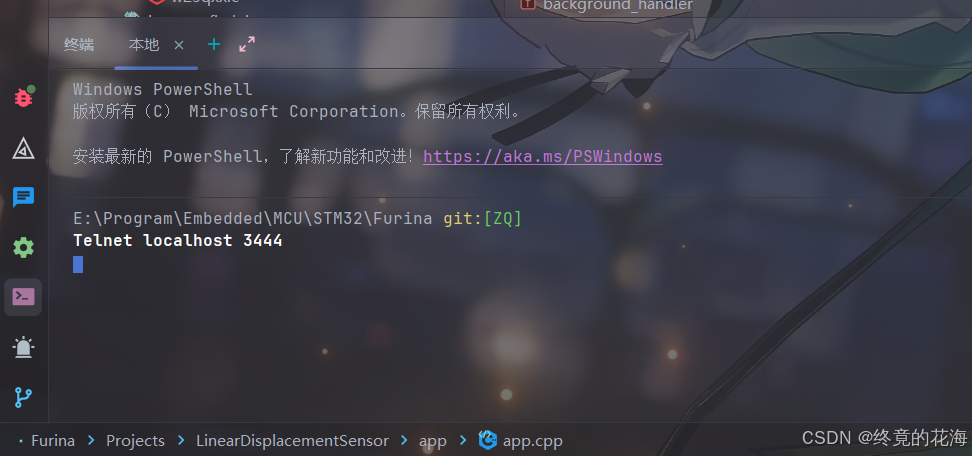
Task: Open the siren Problems tool window
Action: tap(24, 347)
